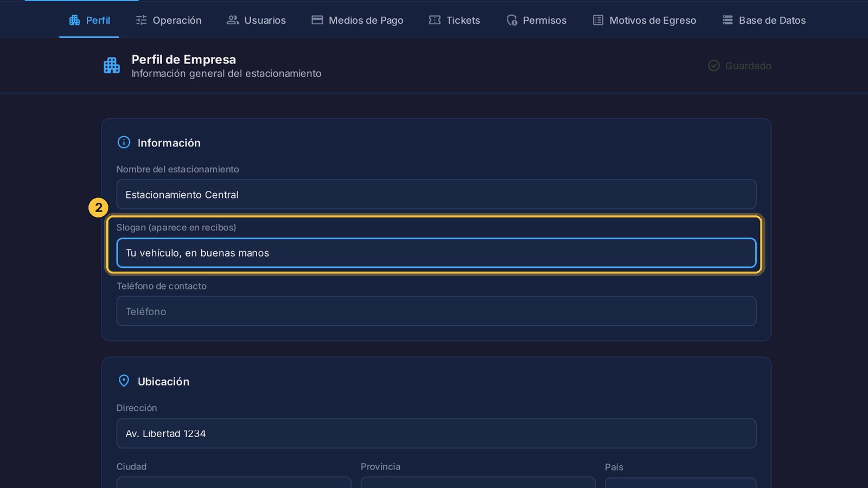868x488 pixels.
Task: Click the Información section heading
Action: pyautogui.click(x=169, y=143)
